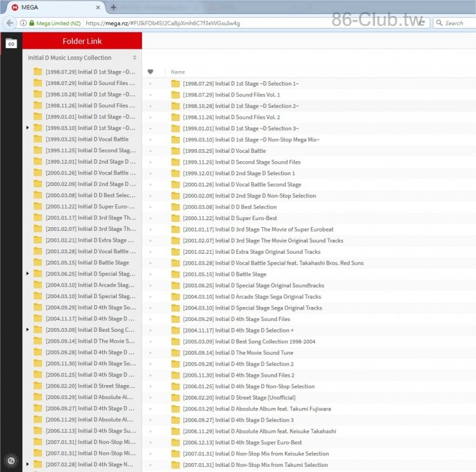Toggle favourite dot for Best Song Collection 1998-2004

[x=150, y=342]
